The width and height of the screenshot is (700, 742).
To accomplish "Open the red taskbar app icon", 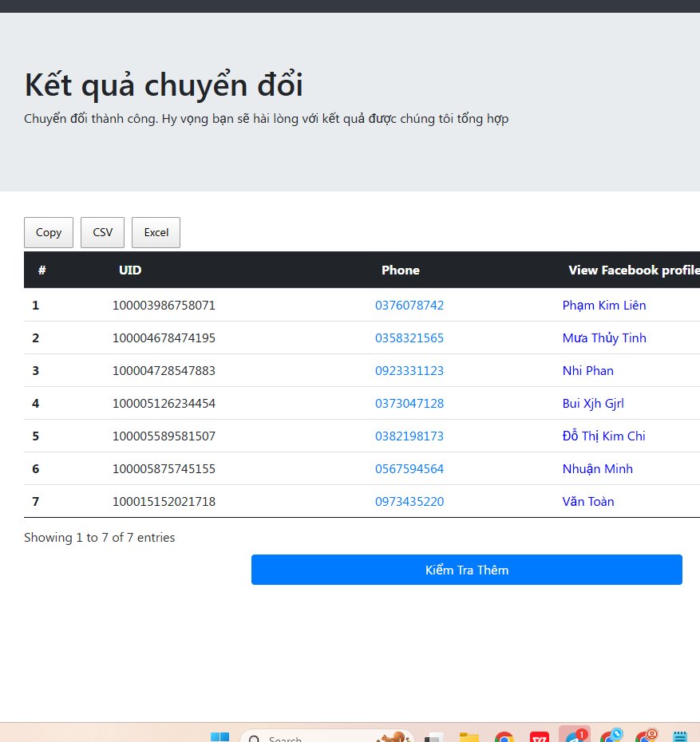I will (x=540, y=737).
